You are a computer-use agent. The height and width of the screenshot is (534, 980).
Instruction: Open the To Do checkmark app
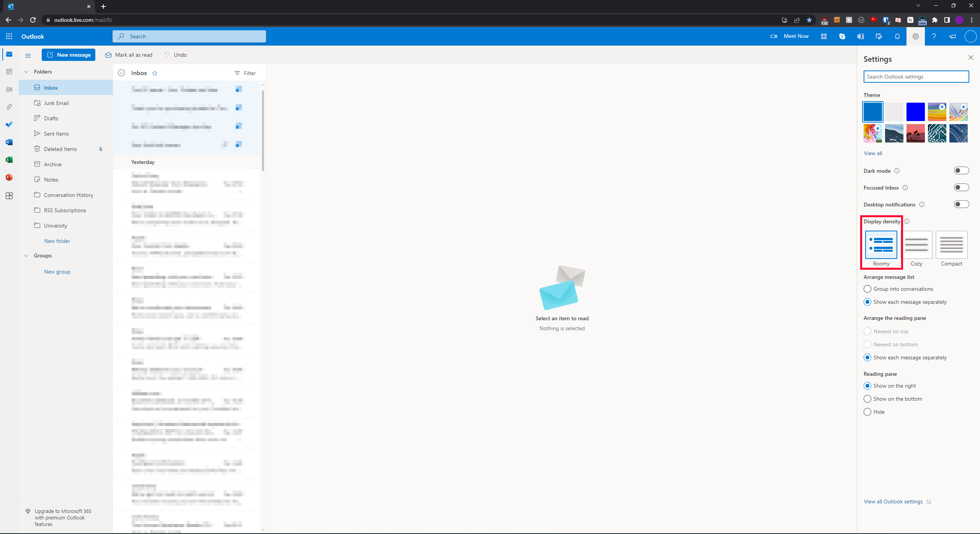tap(9, 124)
